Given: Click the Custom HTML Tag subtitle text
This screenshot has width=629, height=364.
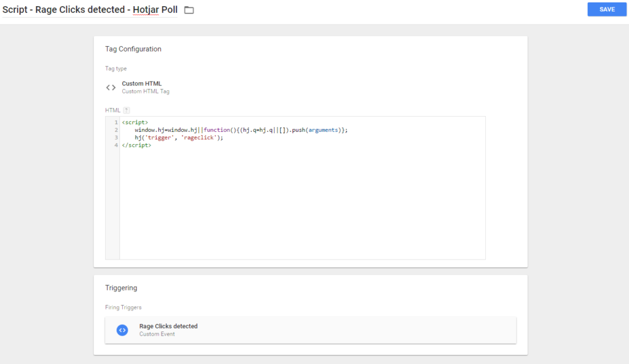Looking at the screenshot, I should tap(146, 91).
